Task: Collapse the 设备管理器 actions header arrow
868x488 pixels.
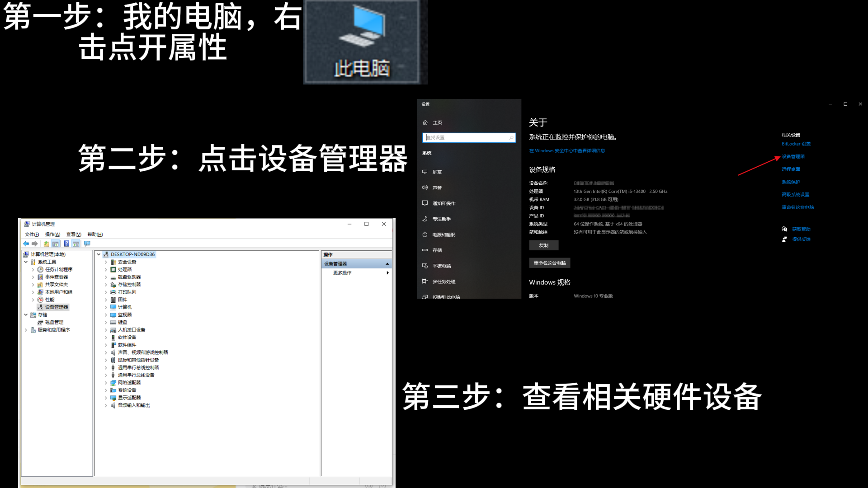Action: pyautogui.click(x=387, y=263)
